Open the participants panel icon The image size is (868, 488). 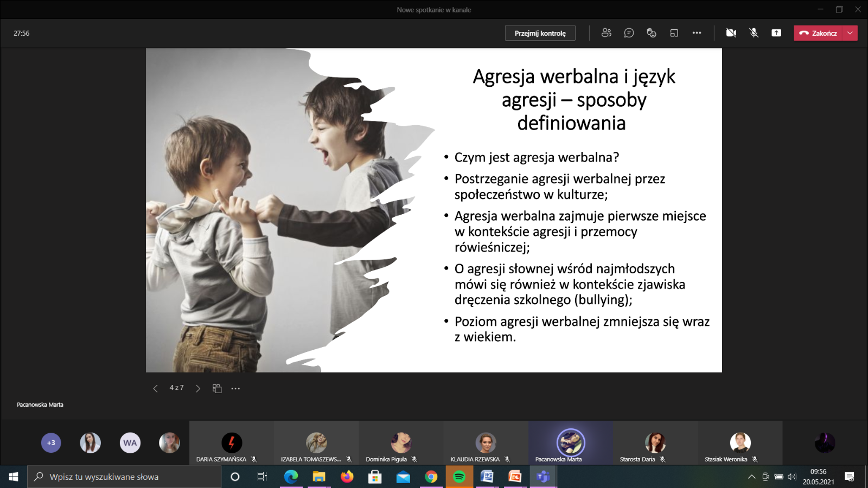tap(606, 33)
